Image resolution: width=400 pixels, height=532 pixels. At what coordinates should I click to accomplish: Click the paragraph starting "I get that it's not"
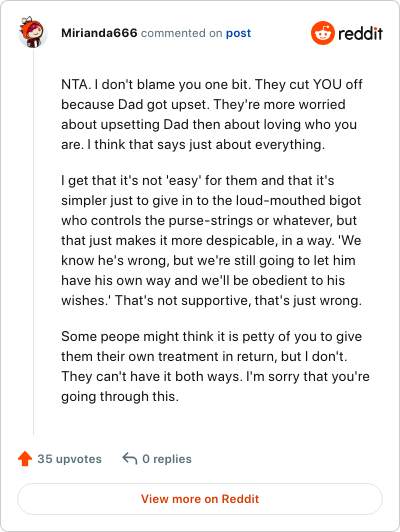pos(211,240)
